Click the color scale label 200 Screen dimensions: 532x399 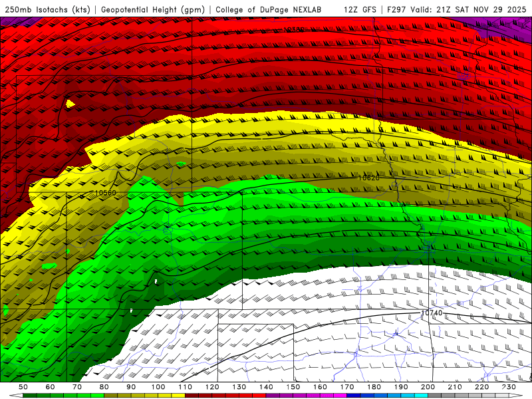tap(428, 387)
